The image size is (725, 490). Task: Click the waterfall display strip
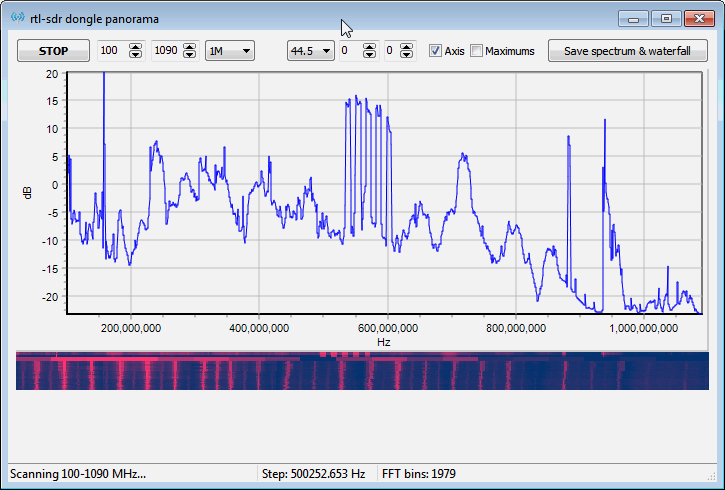362,370
